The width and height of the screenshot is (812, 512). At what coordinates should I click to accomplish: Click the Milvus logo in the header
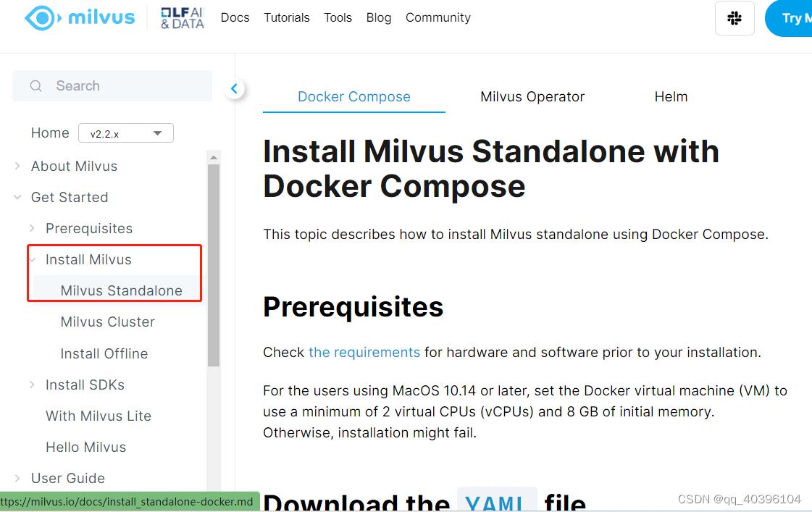point(80,17)
